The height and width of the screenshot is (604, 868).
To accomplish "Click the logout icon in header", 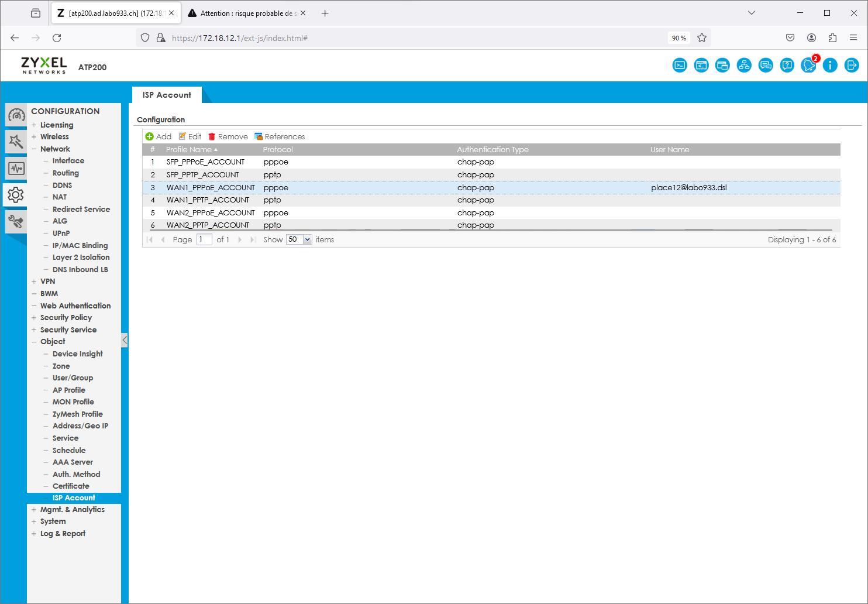I will pyautogui.click(x=852, y=65).
